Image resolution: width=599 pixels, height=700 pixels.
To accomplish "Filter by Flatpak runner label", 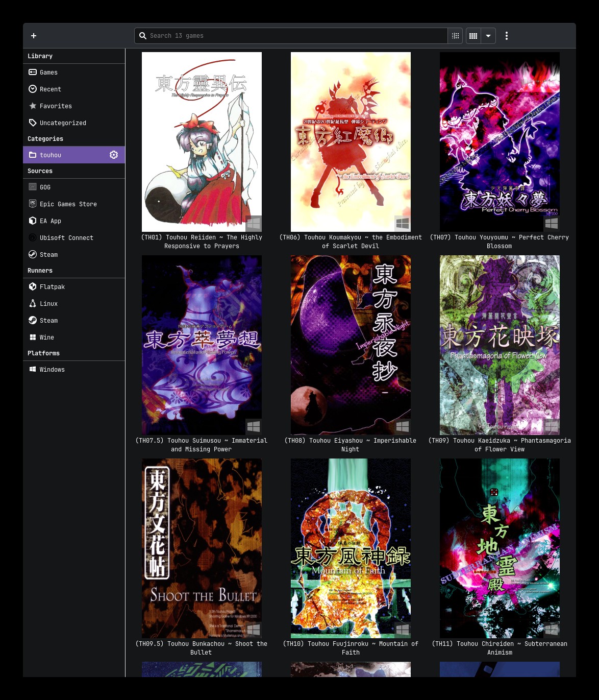I will [52, 287].
